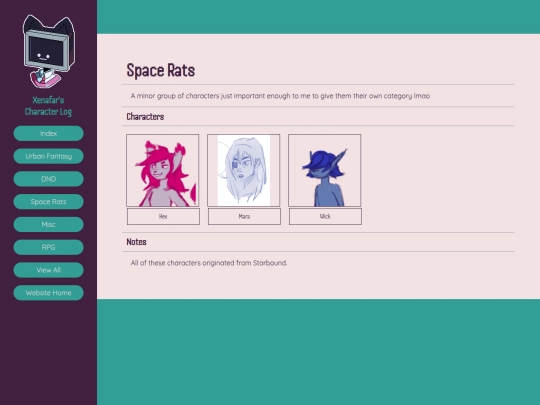Open Mara's sketch portrait

[x=243, y=170]
